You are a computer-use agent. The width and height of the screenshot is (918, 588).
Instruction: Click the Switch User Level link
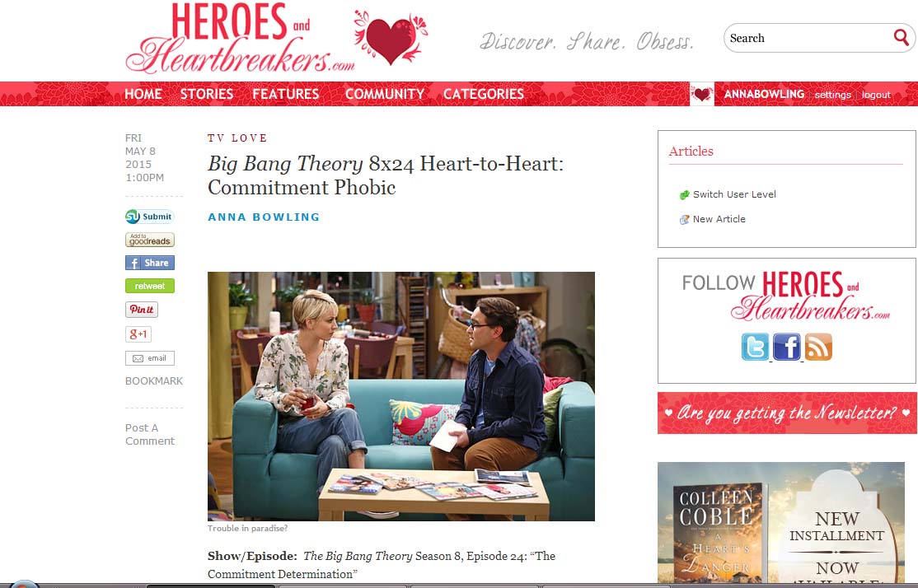pyautogui.click(x=734, y=194)
